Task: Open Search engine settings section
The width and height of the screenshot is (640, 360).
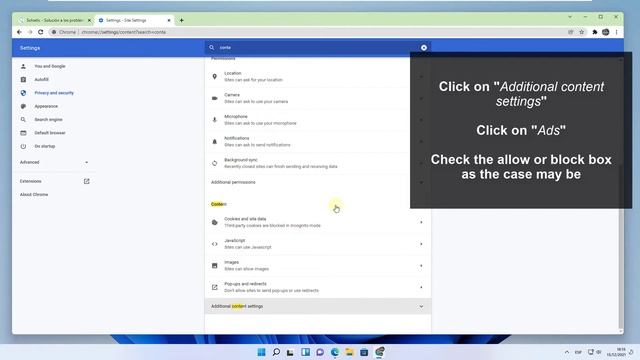Action: pyautogui.click(x=49, y=120)
